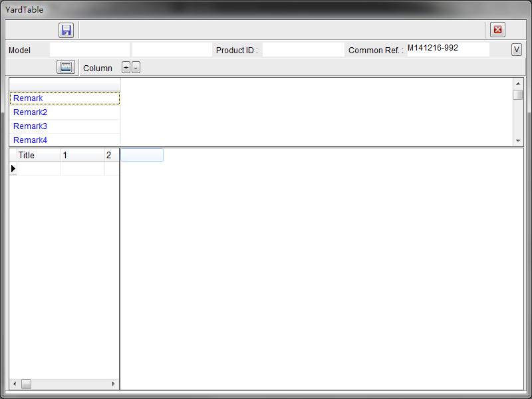Select the Remark3 row

click(x=65, y=126)
